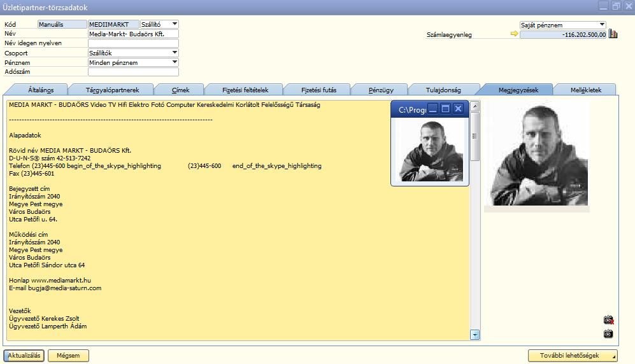This screenshot has width=635, height=364.
Task: Open the Tulajdonság tab
Action: coord(443,90)
